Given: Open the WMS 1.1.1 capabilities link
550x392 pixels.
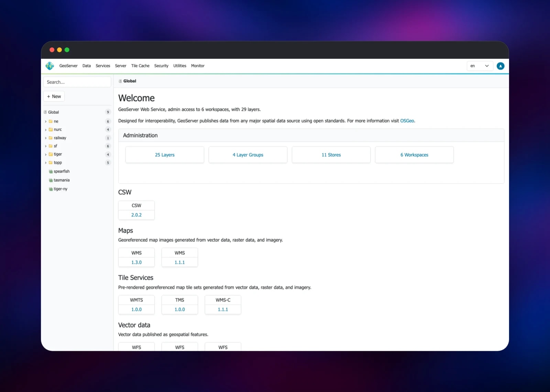Looking at the screenshot, I should 180,262.
